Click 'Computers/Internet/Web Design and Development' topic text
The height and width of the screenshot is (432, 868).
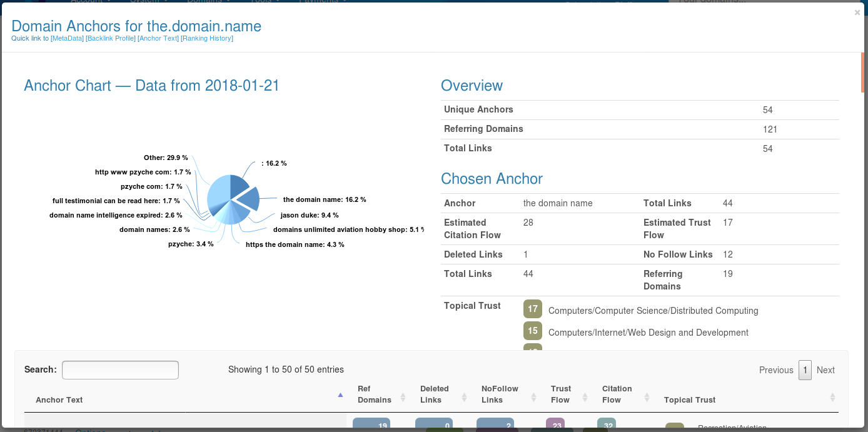coord(648,333)
